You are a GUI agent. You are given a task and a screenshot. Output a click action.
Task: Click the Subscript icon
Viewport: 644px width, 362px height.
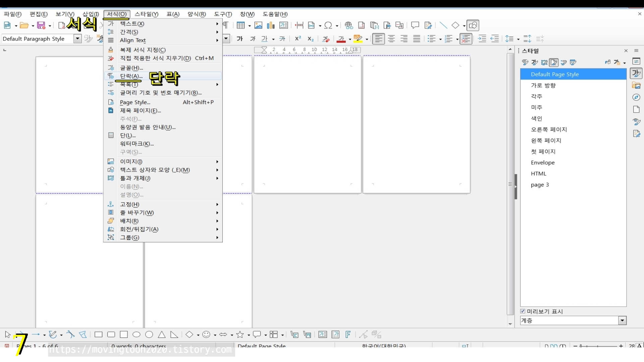[311, 39]
